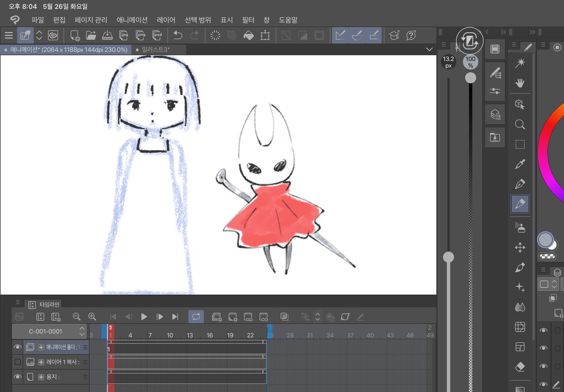
Task: Select the Zoom magnifier tool
Action: [520, 124]
